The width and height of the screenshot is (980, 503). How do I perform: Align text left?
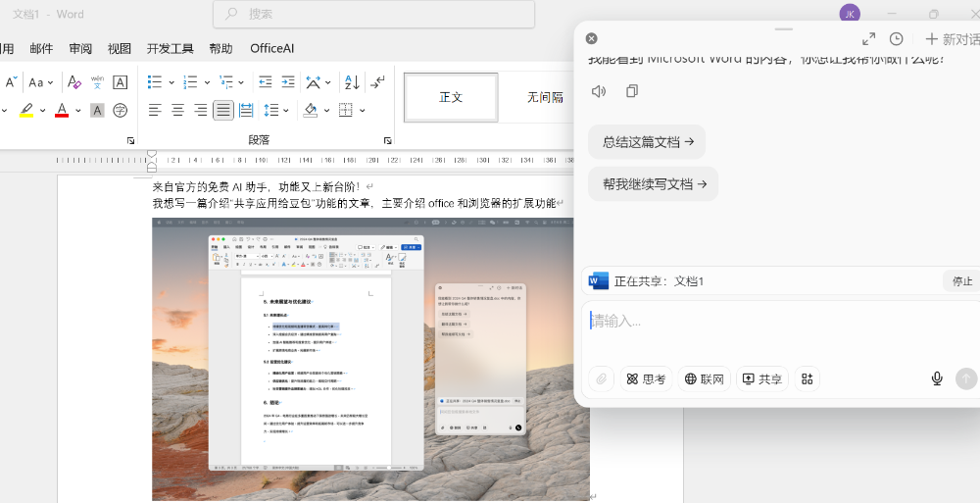(x=155, y=111)
